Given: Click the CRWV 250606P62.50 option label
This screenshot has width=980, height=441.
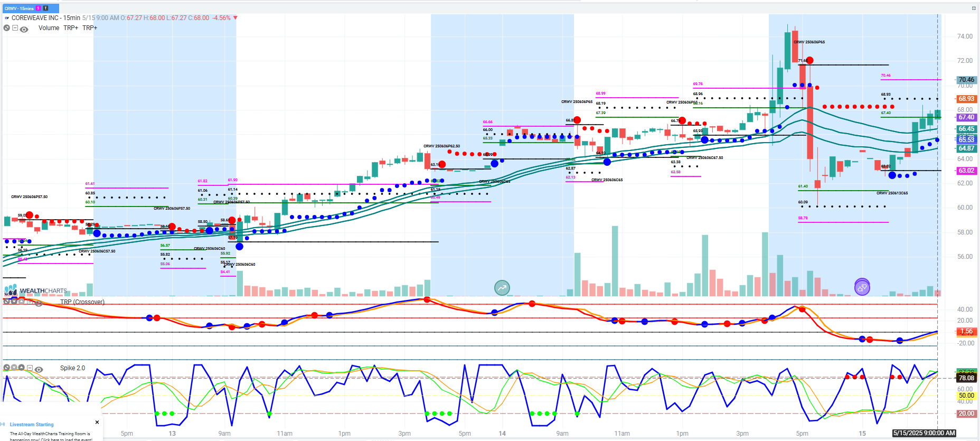Looking at the screenshot, I should tap(441, 146).
